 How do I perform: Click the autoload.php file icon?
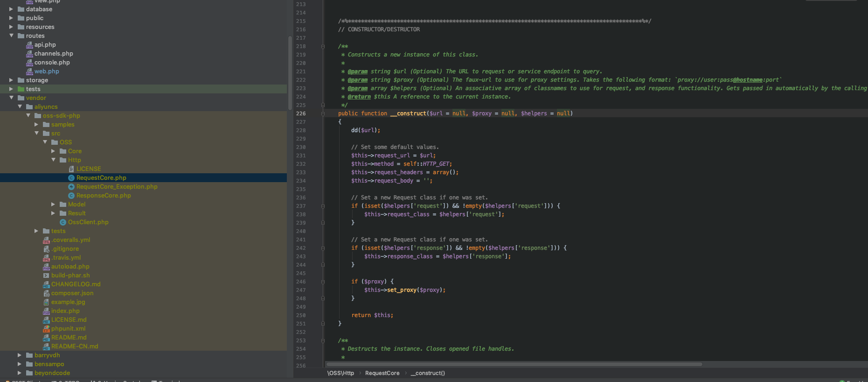coord(46,267)
